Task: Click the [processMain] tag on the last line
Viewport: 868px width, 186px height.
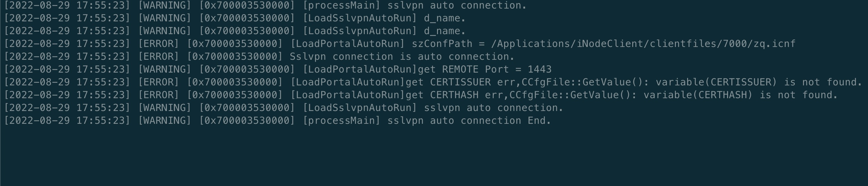Action: (x=341, y=121)
